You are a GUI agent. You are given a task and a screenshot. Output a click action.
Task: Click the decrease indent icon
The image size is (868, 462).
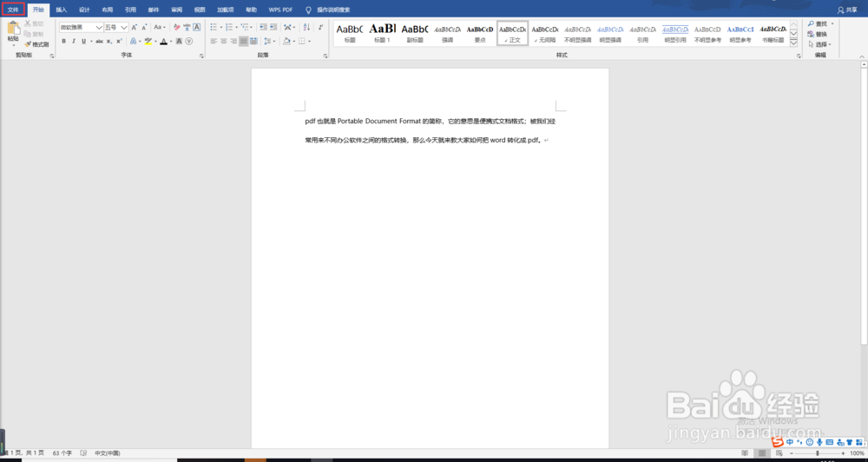[x=264, y=27]
